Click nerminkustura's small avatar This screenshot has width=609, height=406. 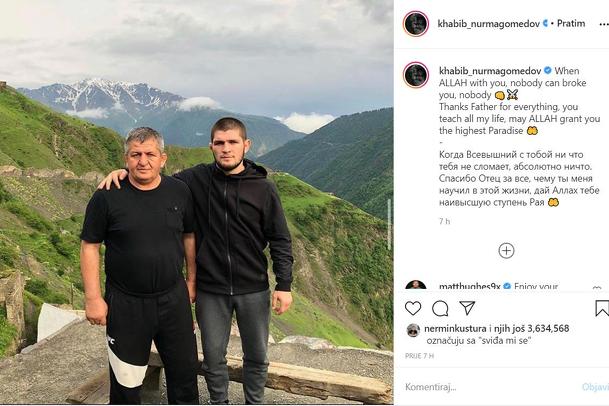(413, 330)
